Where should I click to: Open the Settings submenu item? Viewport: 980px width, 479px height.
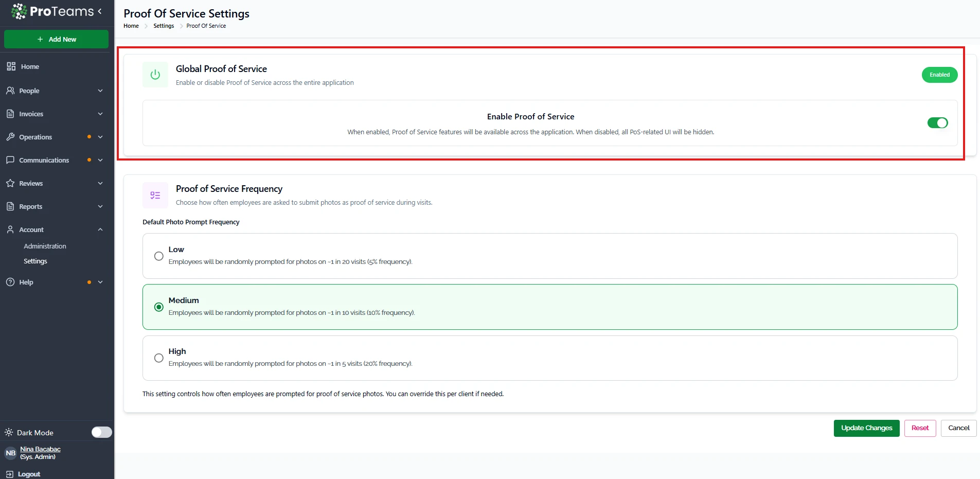tap(35, 261)
